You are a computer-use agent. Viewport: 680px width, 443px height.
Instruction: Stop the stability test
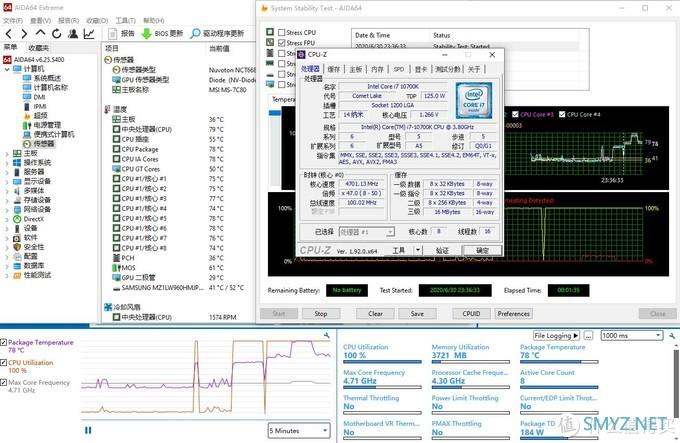point(321,313)
